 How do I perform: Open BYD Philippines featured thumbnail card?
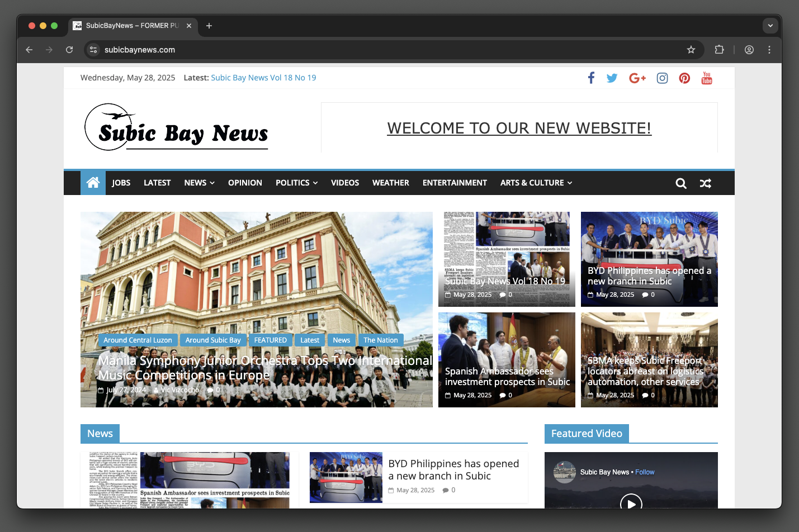pos(649,259)
